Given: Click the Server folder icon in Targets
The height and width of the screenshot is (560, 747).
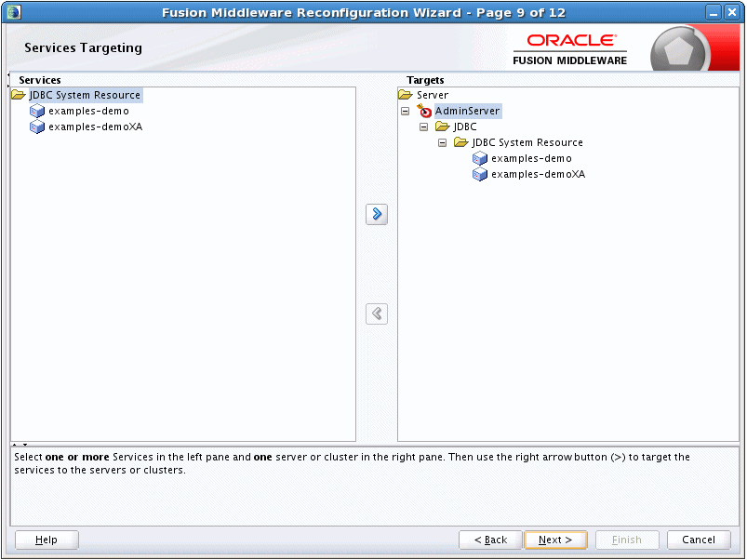Looking at the screenshot, I should (406, 95).
